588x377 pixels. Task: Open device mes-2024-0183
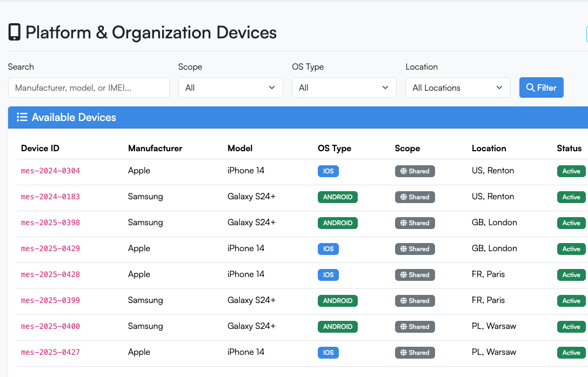50,197
